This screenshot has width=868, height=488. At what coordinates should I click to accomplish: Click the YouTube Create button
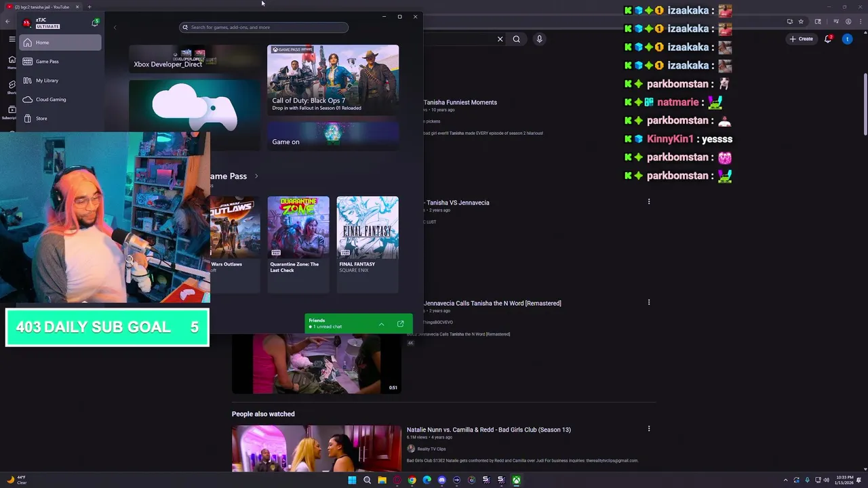pyautogui.click(x=801, y=39)
